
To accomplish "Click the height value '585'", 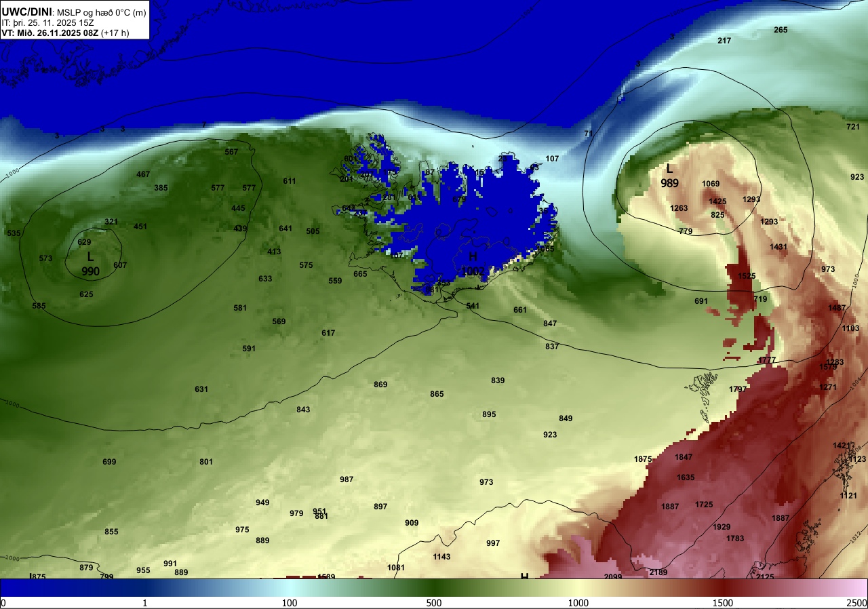I will click(x=39, y=306).
